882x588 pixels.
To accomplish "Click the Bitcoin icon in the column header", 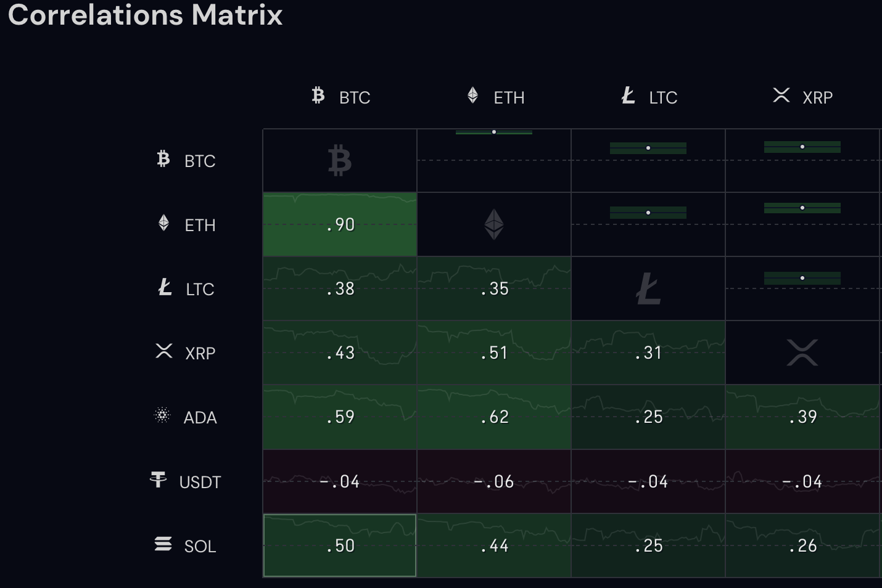I will tap(318, 96).
